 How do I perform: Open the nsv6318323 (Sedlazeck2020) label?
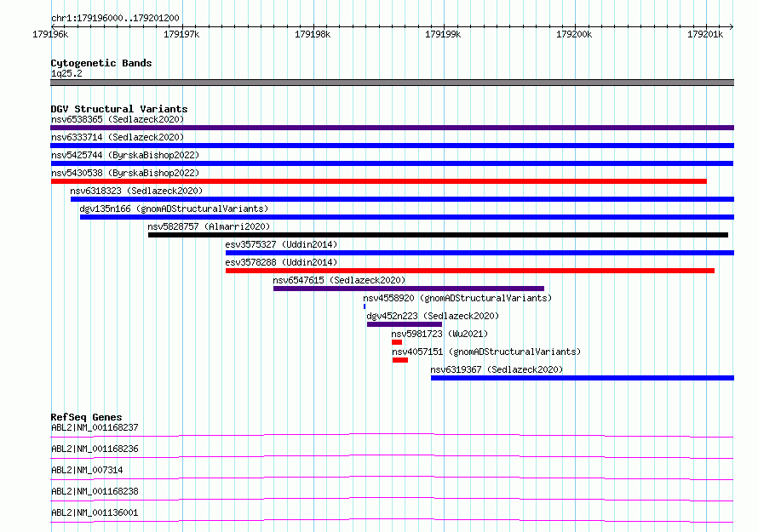pyautogui.click(x=136, y=191)
